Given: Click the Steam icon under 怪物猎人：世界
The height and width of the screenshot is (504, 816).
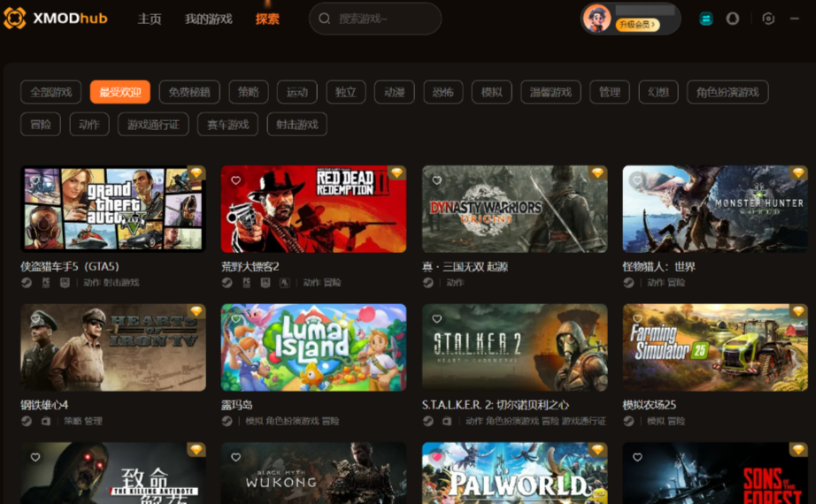Looking at the screenshot, I should [628, 282].
